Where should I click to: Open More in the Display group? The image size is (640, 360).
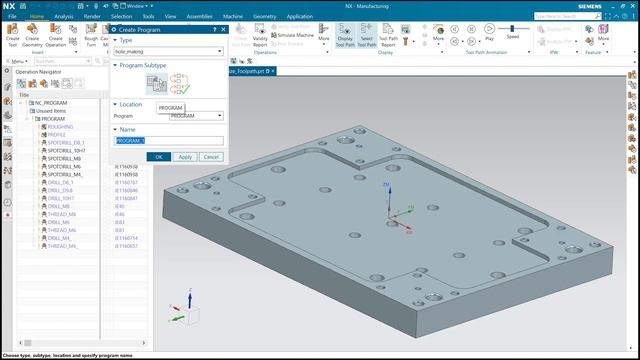438,35
